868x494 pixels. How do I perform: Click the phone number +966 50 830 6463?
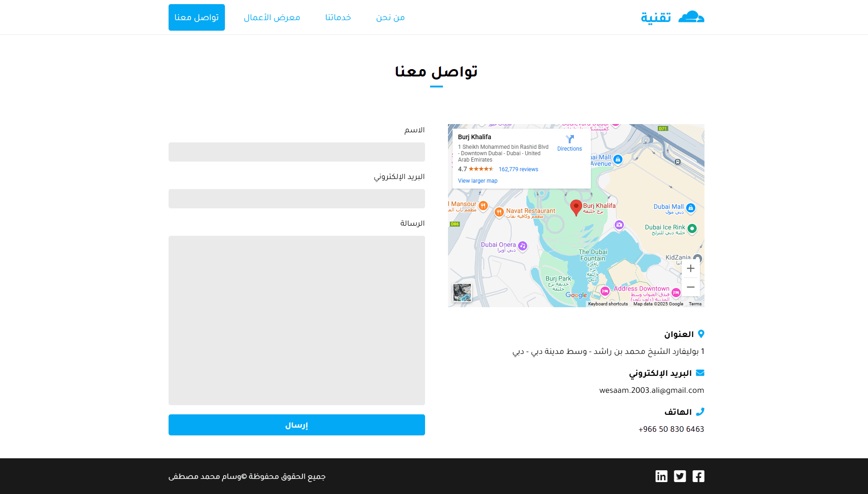[671, 429]
